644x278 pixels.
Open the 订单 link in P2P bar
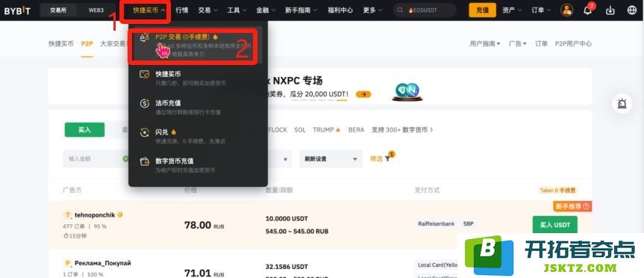tap(541, 43)
